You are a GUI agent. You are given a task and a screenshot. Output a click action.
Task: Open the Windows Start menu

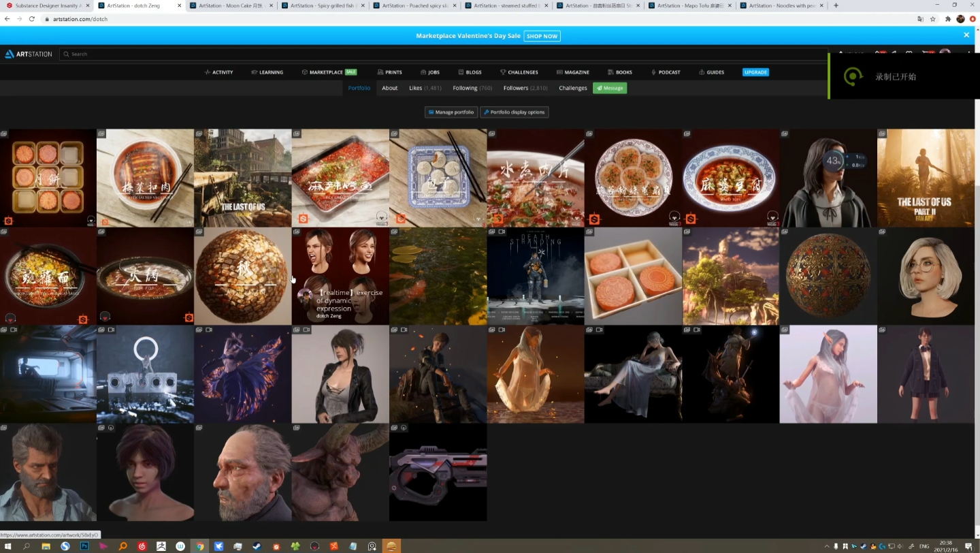pyautogui.click(x=7, y=546)
